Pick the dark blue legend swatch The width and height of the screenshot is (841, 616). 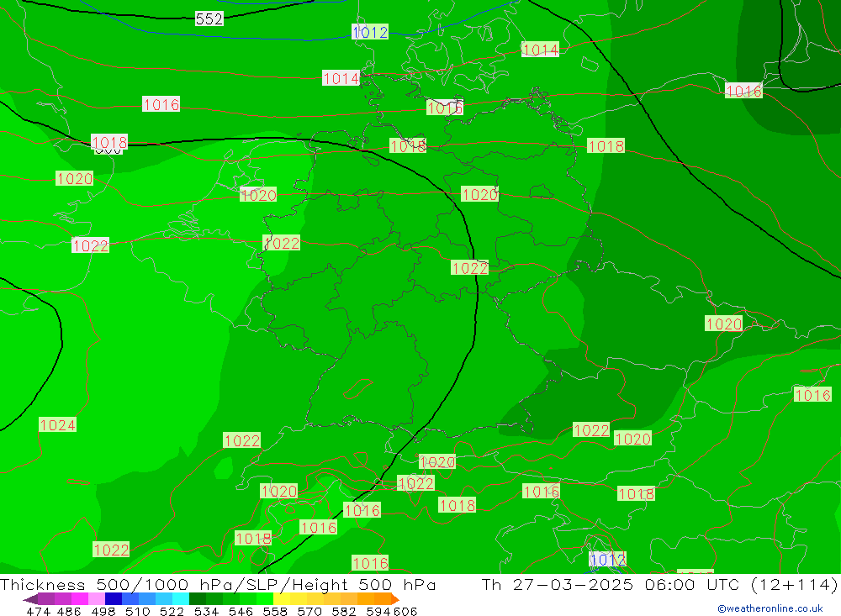(114, 599)
